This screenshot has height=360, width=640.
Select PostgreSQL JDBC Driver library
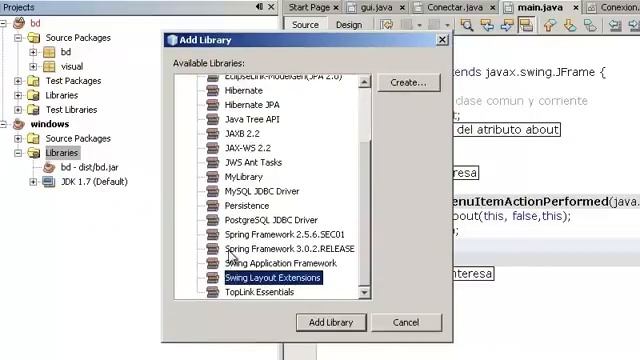point(271,220)
